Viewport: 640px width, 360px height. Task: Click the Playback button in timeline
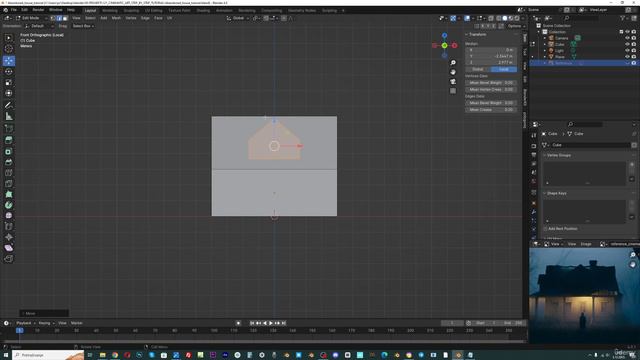[25, 323]
